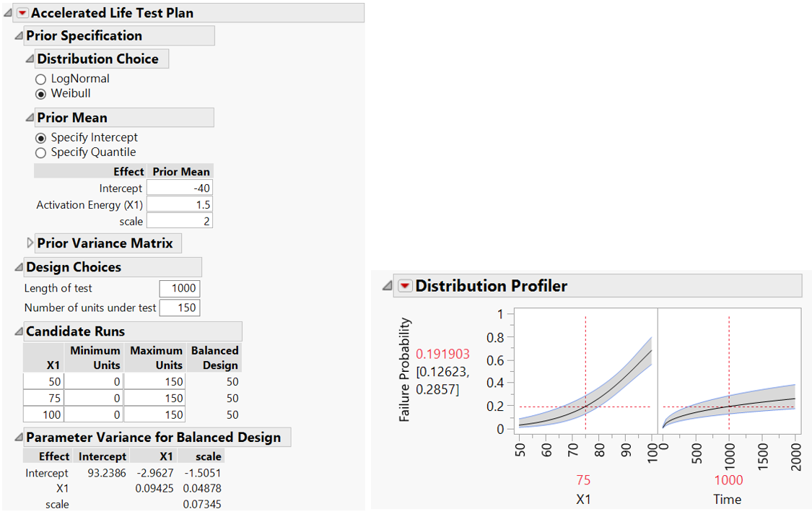Collapse the Prior Specification section

pos(18,36)
